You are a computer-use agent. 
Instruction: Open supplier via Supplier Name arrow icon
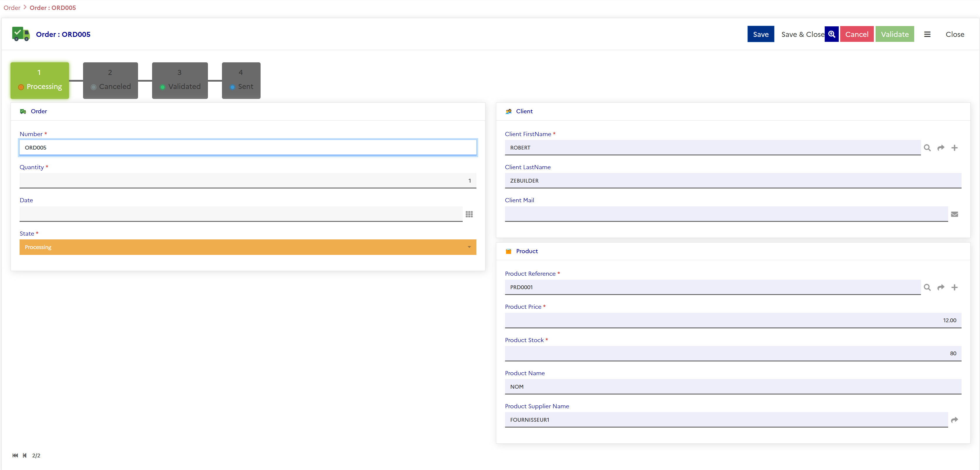pos(955,420)
